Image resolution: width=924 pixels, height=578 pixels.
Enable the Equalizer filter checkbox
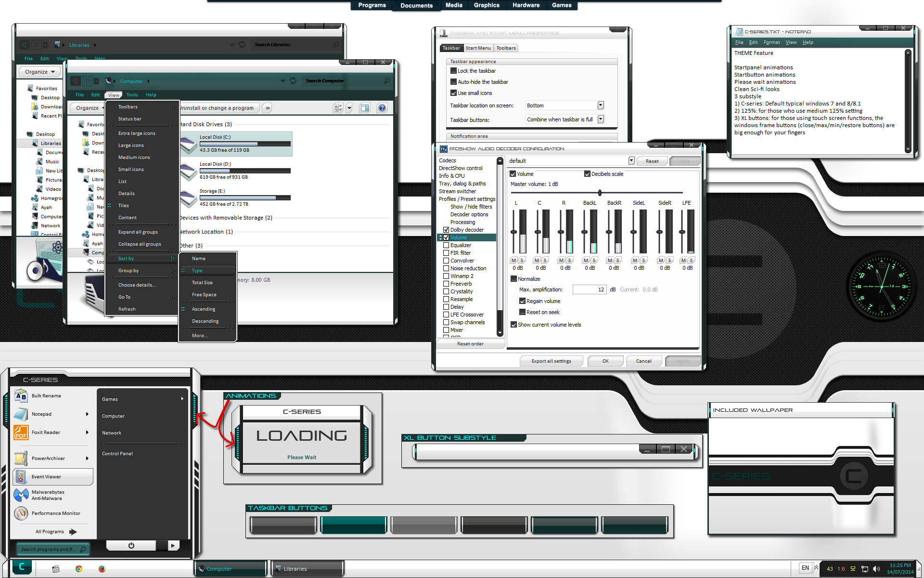(x=446, y=245)
